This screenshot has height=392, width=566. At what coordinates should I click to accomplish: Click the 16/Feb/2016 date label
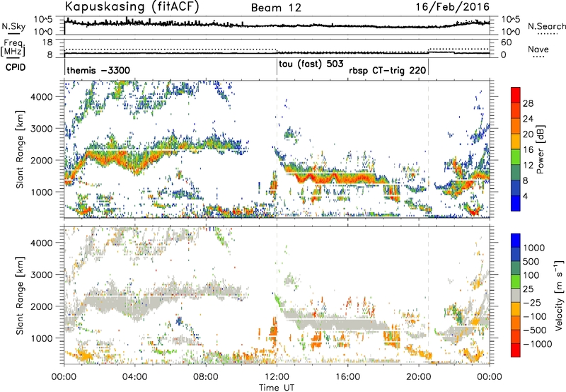[x=453, y=7]
